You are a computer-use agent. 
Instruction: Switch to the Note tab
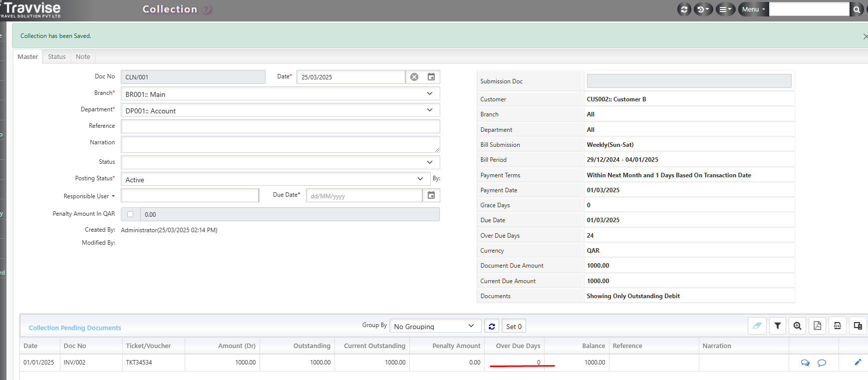pos(83,57)
